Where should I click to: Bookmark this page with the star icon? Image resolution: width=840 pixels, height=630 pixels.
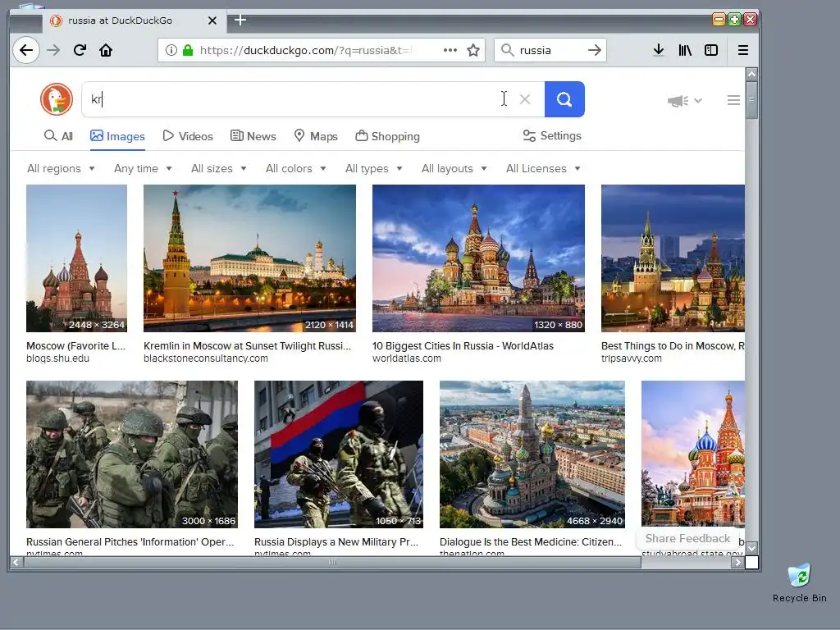(x=473, y=50)
